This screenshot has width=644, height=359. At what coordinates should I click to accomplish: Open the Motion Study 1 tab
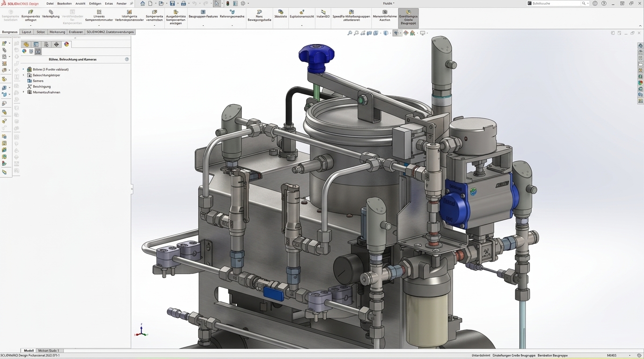point(49,351)
